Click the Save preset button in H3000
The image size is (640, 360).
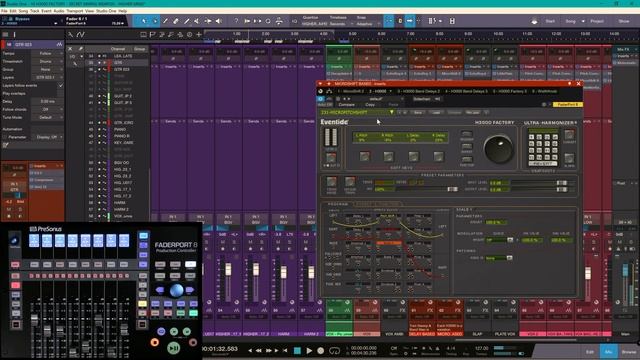418,112
